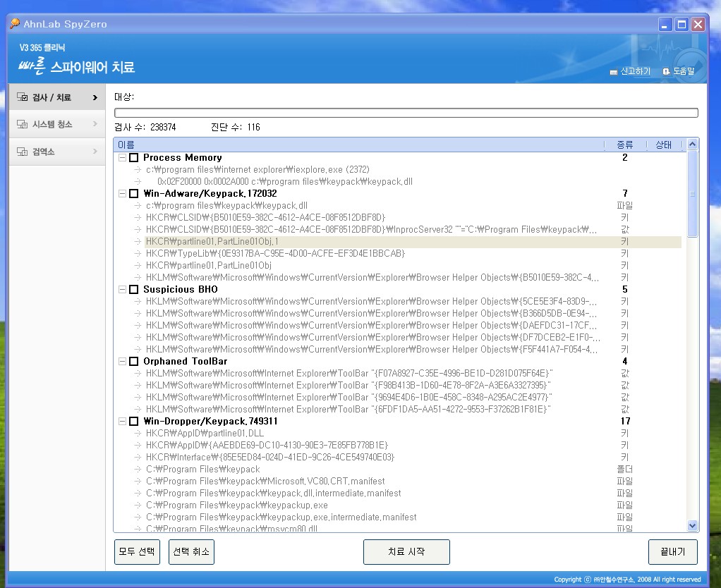721x588 pixels.
Task: Select the HKCR\Interface\{85E5ED84-024D...} row
Action: click(x=413, y=457)
